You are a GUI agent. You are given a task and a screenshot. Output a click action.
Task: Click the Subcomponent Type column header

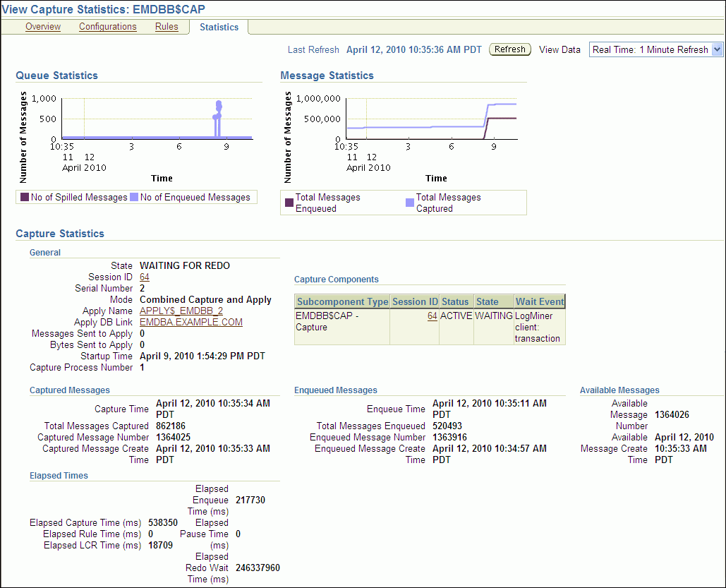pos(342,302)
